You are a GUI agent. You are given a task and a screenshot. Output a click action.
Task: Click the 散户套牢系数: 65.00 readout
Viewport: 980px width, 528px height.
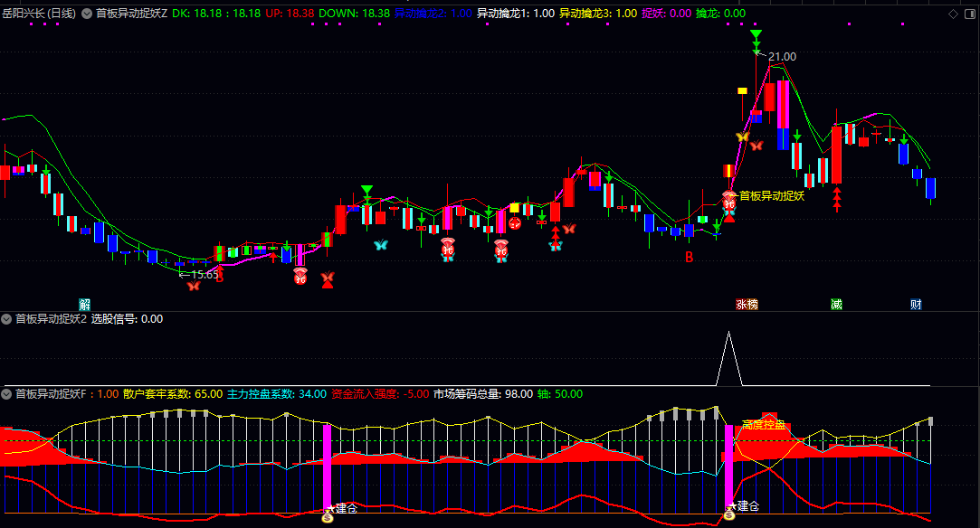[173, 394]
